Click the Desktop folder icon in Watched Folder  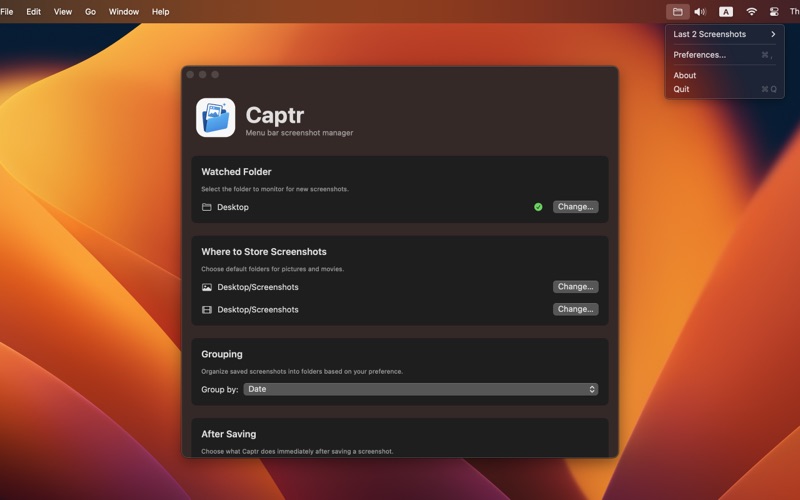tap(207, 207)
